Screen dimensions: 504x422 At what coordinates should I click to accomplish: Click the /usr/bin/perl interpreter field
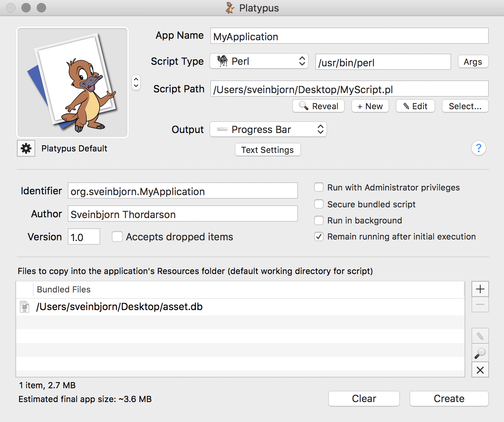tap(383, 62)
